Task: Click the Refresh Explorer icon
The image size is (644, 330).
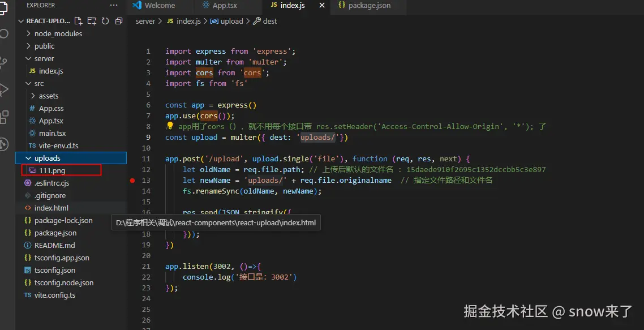Action: point(105,21)
